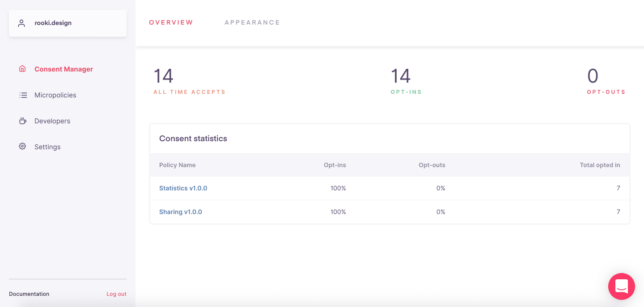Switch to the Appearance tab
644x307 pixels.
pyautogui.click(x=252, y=22)
